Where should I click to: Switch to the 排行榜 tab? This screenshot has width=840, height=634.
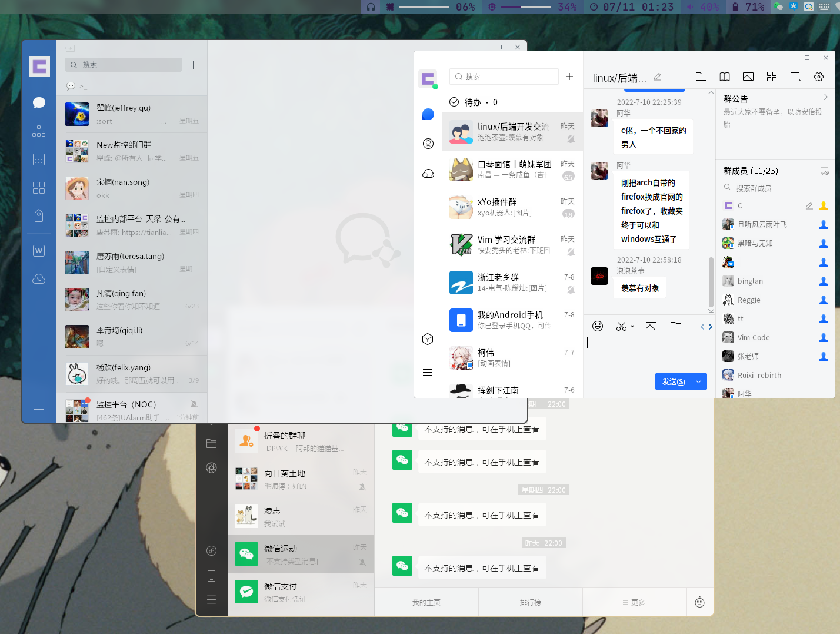coord(529,602)
